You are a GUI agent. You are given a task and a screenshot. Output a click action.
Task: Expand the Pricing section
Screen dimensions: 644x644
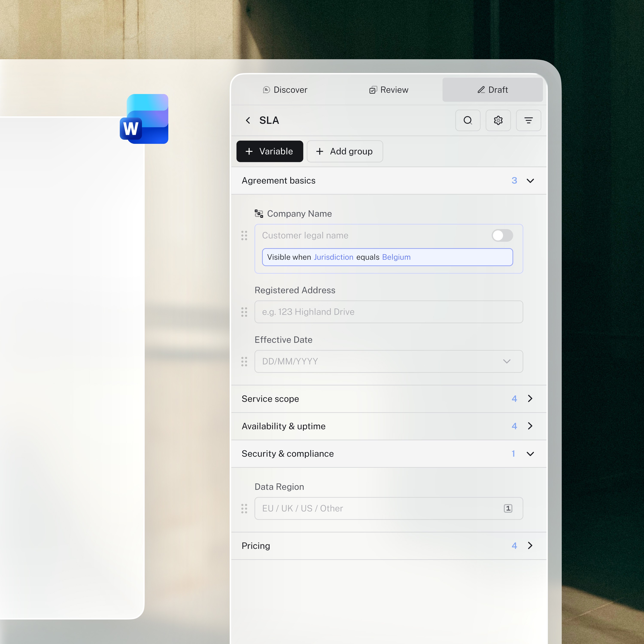coord(530,546)
